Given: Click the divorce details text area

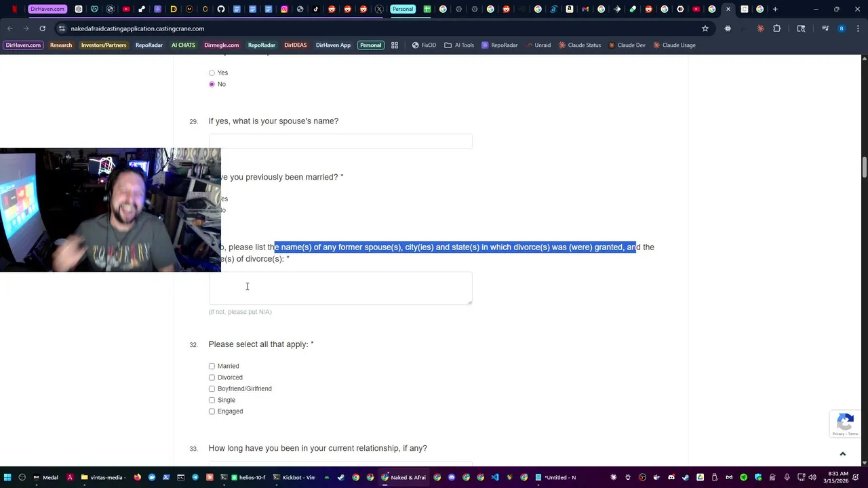Looking at the screenshot, I should (340, 288).
